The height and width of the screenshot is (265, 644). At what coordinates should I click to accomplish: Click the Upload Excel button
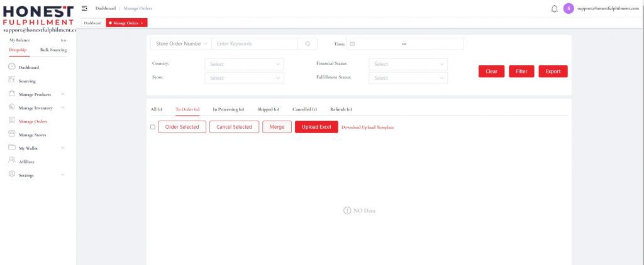click(316, 127)
